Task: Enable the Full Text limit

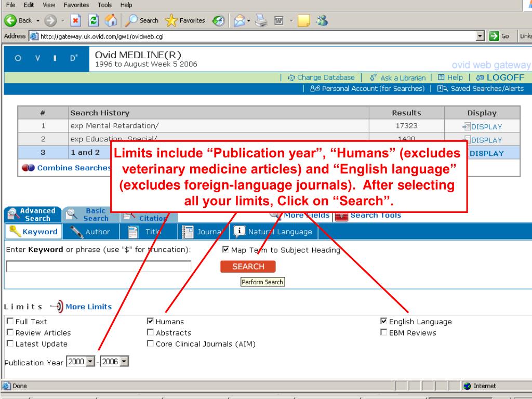Action: pos(10,321)
